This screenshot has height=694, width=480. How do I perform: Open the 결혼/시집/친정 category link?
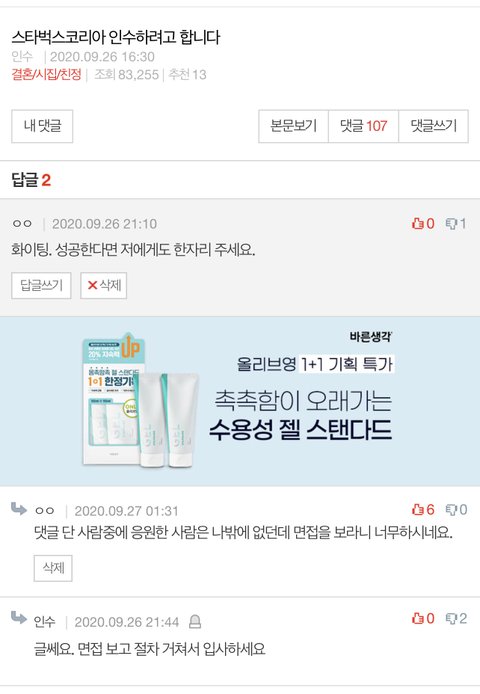[x=46, y=74]
